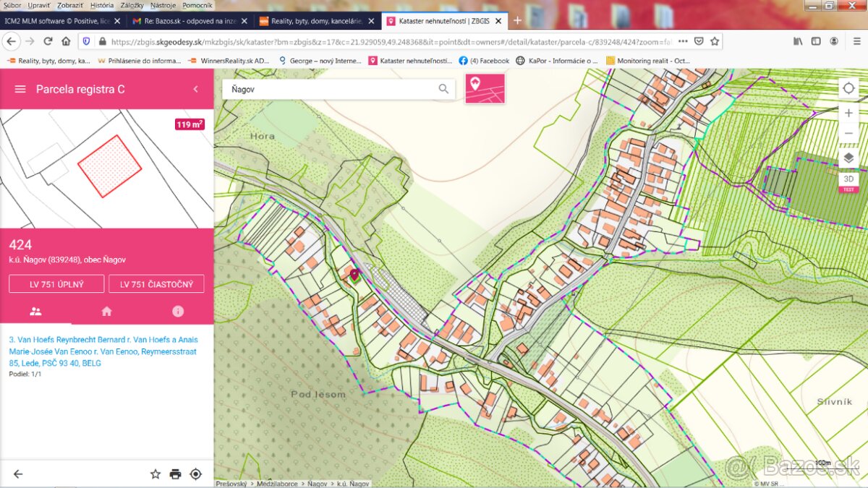Locate my position on the map

coord(848,89)
